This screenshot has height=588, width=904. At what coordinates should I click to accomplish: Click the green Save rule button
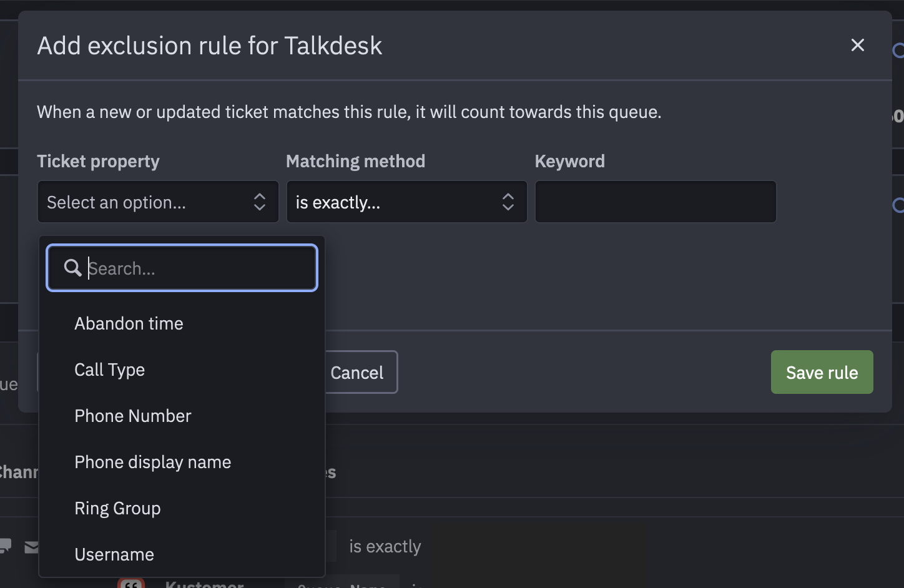pos(822,372)
